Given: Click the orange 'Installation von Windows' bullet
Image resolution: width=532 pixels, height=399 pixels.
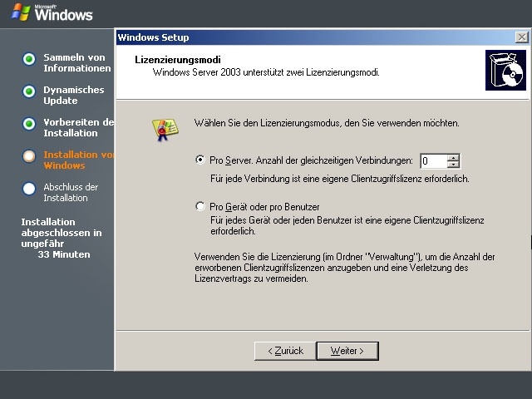Looking at the screenshot, I should (29, 156).
